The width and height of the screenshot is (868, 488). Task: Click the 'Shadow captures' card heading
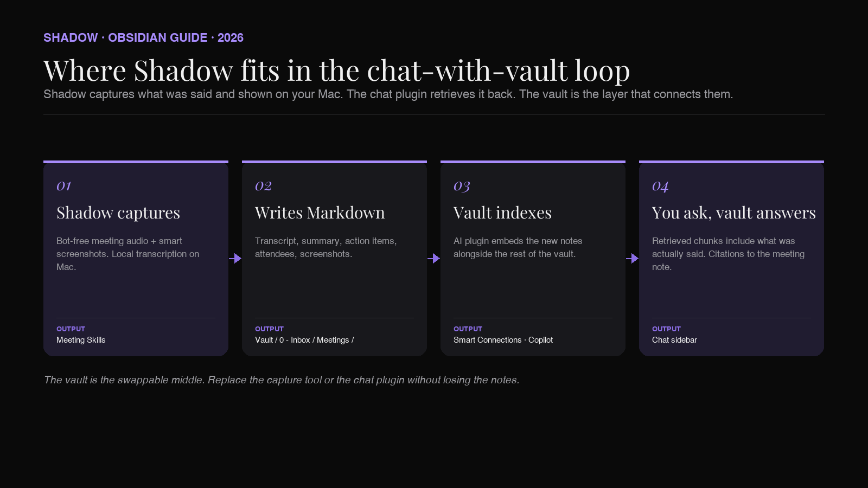(118, 213)
